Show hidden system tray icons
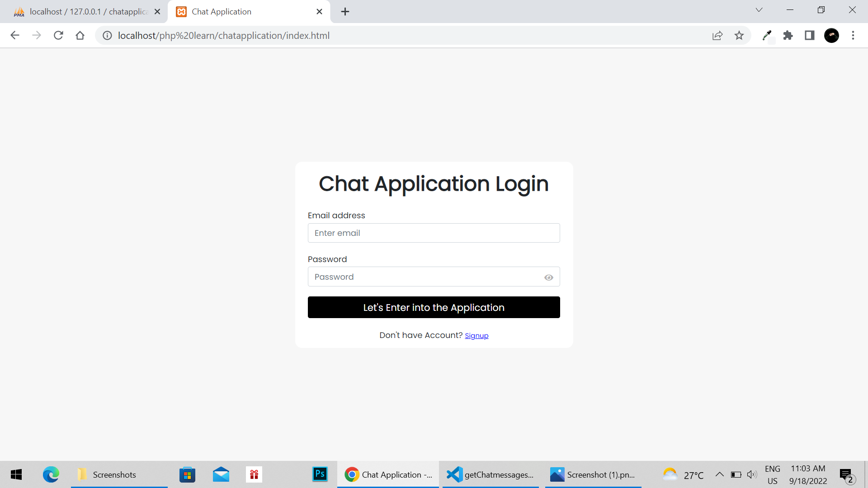The height and width of the screenshot is (488, 868). tap(719, 474)
